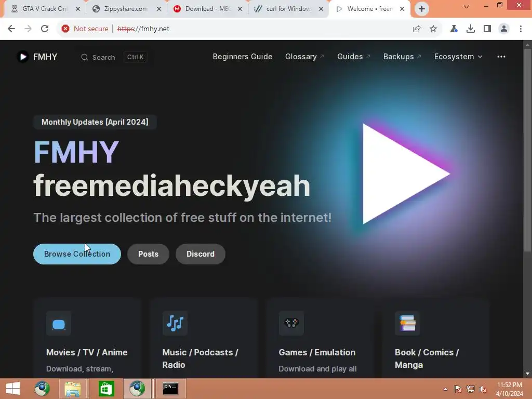This screenshot has width=532, height=399.
Task: Open Monthly Updates [April 2024] badge
Action: (x=95, y=122)
